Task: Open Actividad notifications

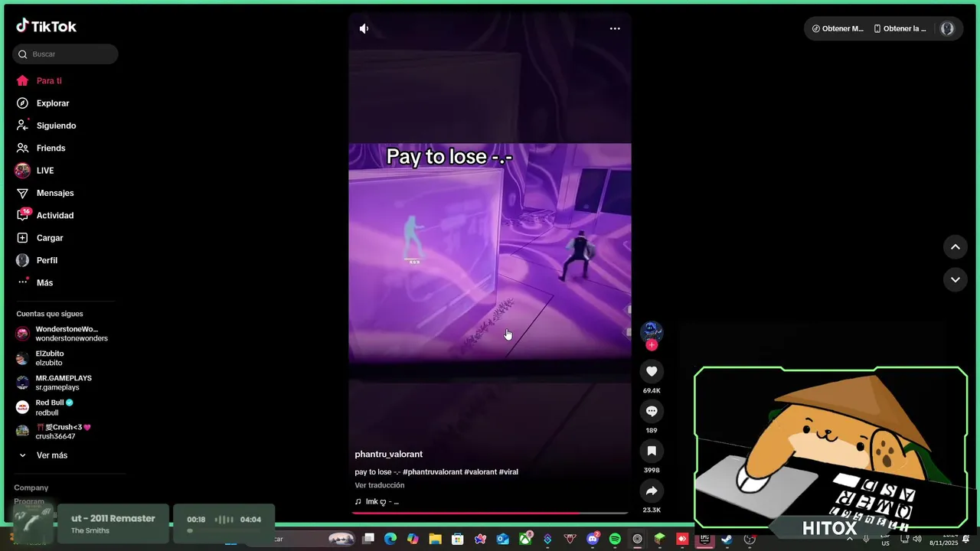Action: tap(55, 216)
